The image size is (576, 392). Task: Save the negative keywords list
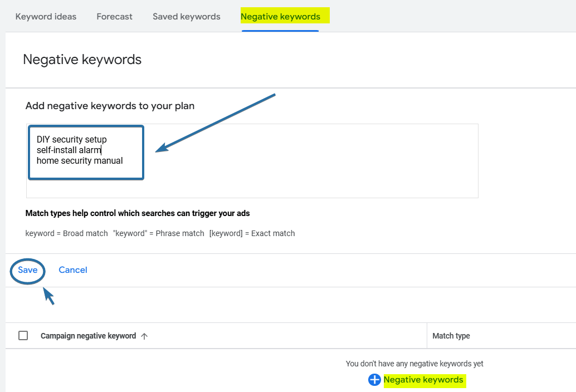pos(27,270)
